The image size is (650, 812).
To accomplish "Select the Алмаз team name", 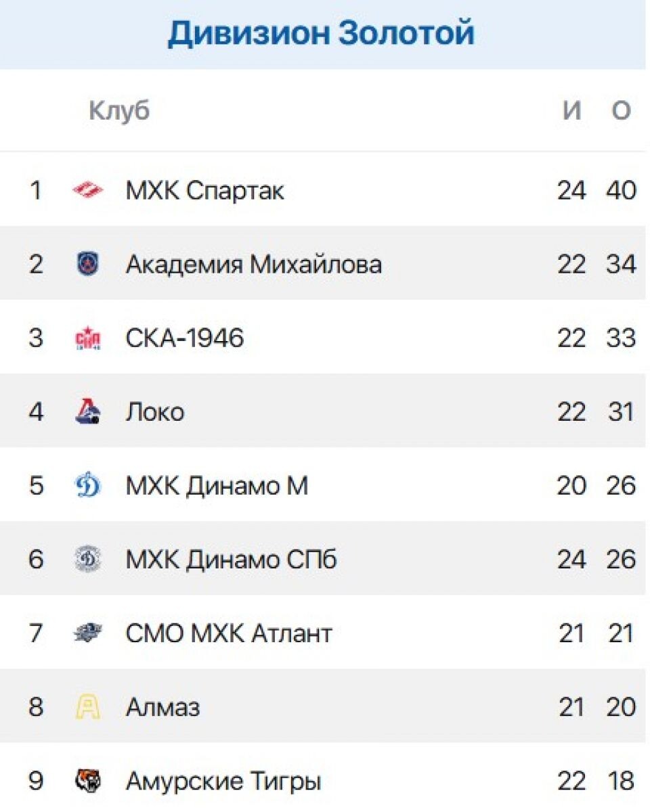I will (x=162, y=708).
